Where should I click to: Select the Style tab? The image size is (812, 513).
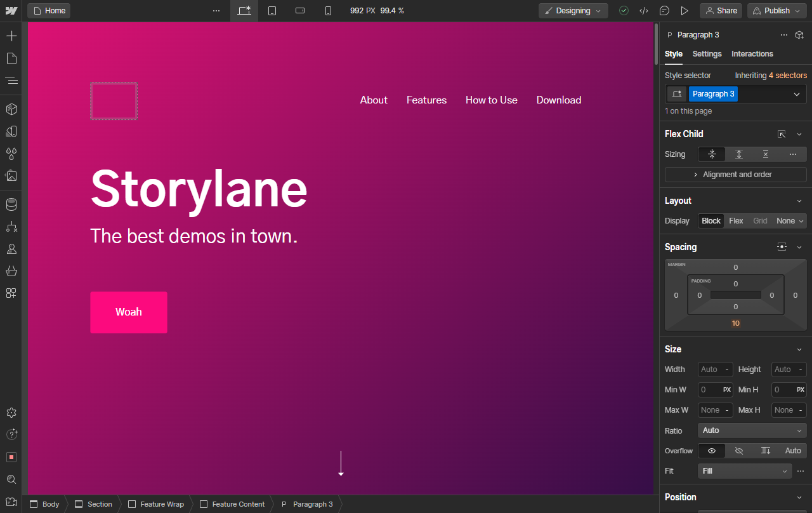674,54
